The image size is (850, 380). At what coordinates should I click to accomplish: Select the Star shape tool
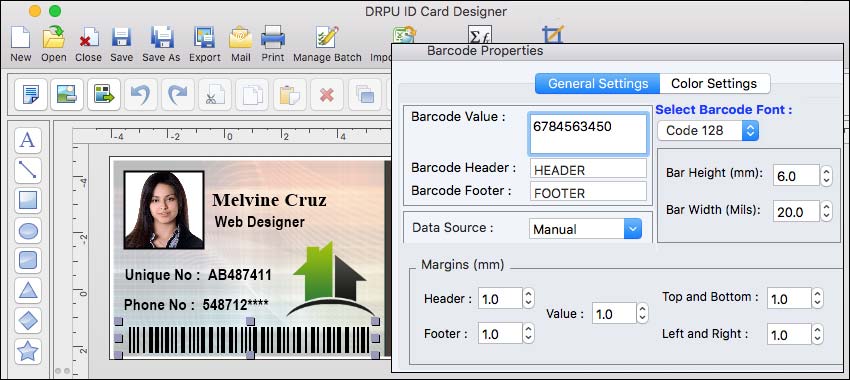28,351
